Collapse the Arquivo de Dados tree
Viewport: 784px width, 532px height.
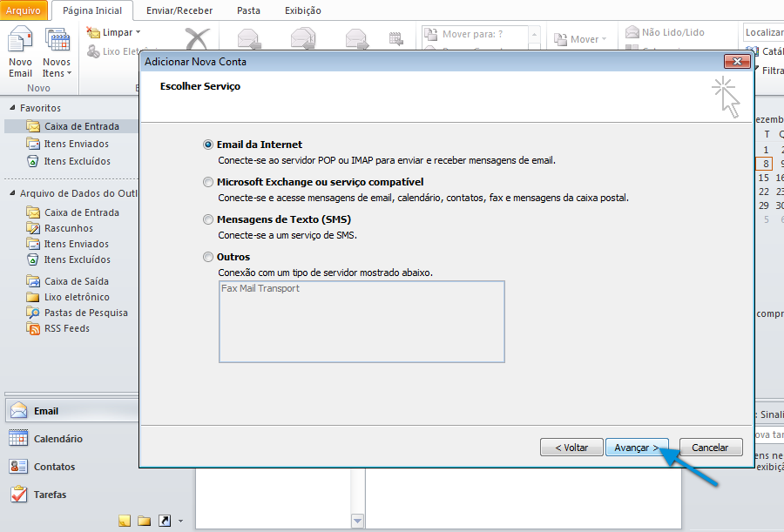(x=11, y=193)
